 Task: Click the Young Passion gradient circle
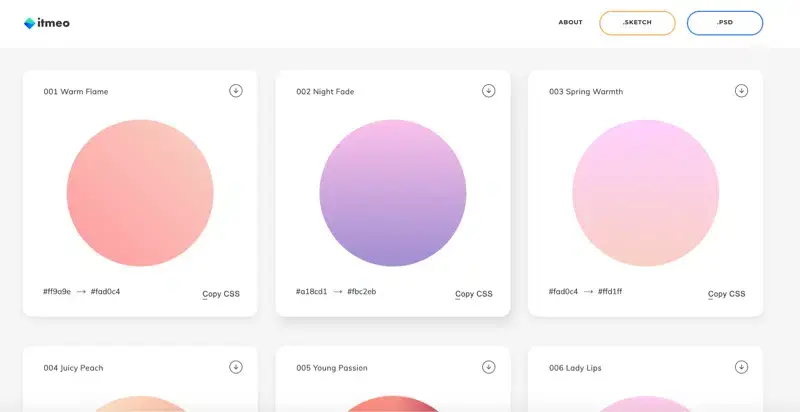(393, 404)
